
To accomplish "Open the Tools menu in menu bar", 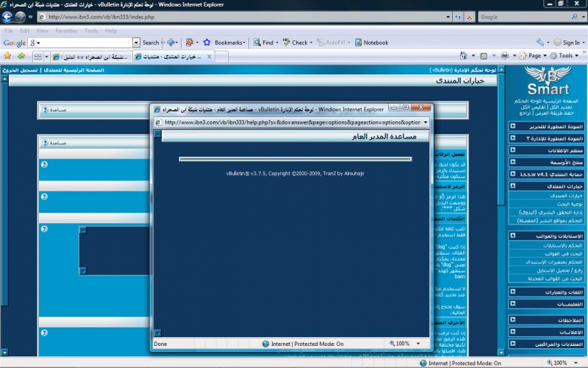I will click(x=91, y=31).
